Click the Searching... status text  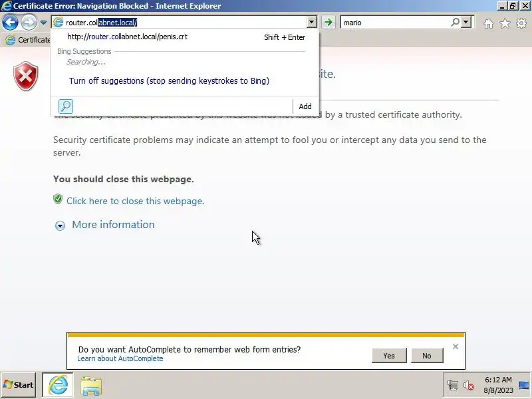point(86,62)
